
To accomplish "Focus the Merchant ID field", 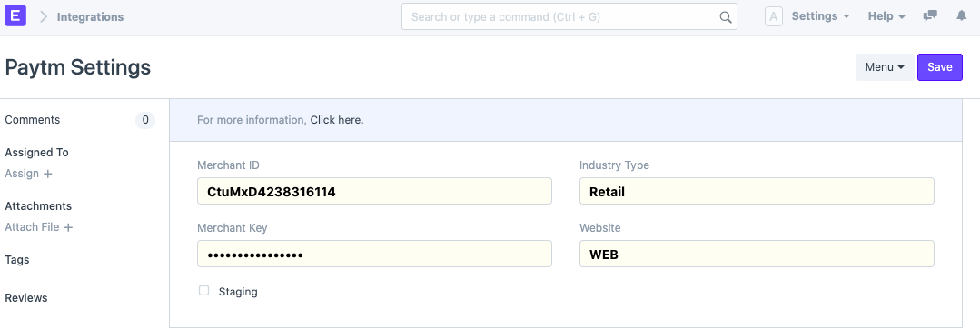I will 374,191.
